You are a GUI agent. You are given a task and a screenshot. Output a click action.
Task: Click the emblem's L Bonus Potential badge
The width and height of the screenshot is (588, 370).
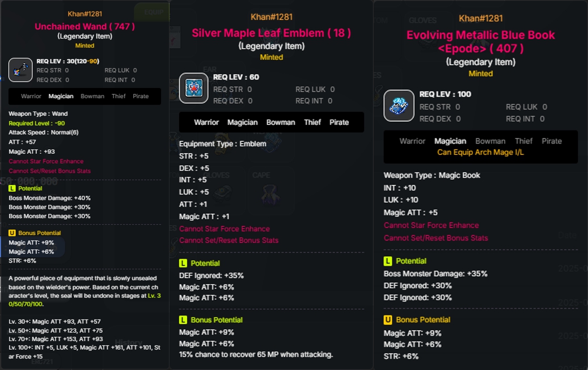pyautogui.click(x=183, y=320)
